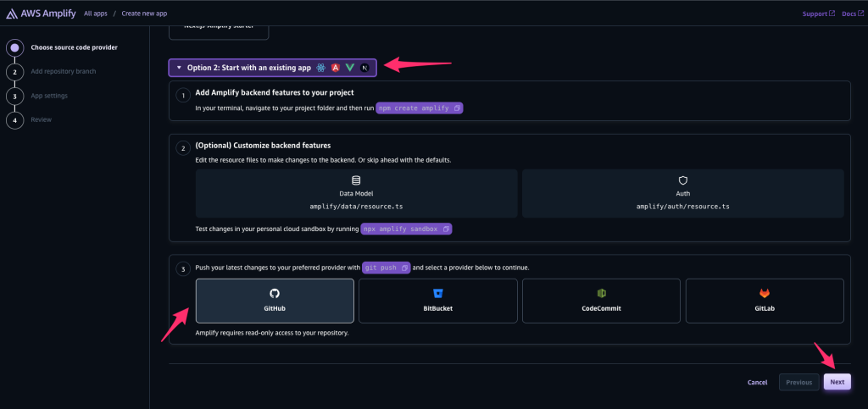Image resolution: width=868 pixels, height=409 pixels.
Task: Copy the npx amplify sandbox command
Action: click(x=446, y=229)
